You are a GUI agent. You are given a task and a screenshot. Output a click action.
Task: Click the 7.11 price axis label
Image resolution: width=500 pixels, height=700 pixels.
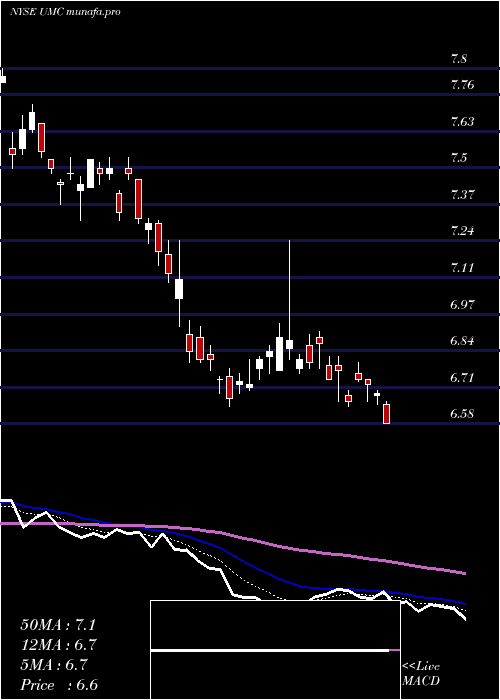[x=463, y=267]
